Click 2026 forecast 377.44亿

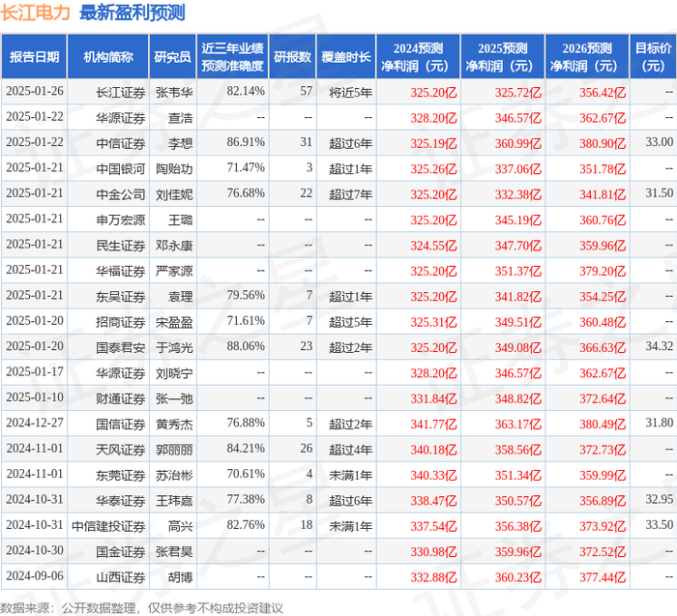click(x=603, y=577)
